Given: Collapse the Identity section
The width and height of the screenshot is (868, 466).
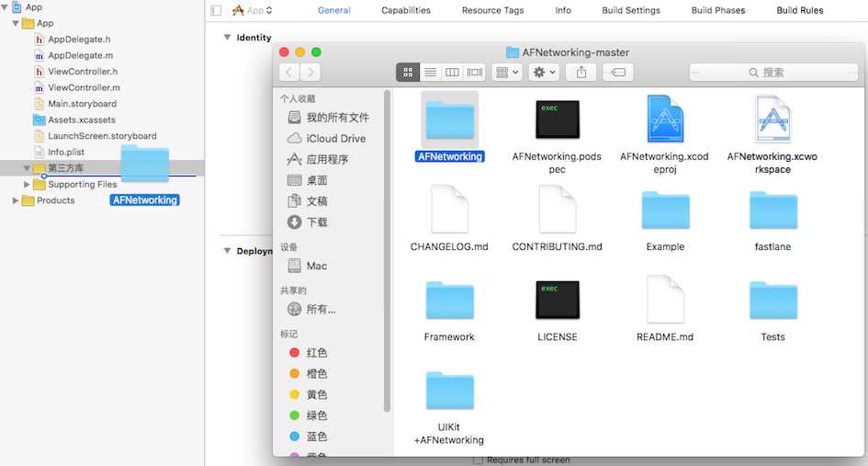Looking at the screenshot, I should tap(227, 38).
